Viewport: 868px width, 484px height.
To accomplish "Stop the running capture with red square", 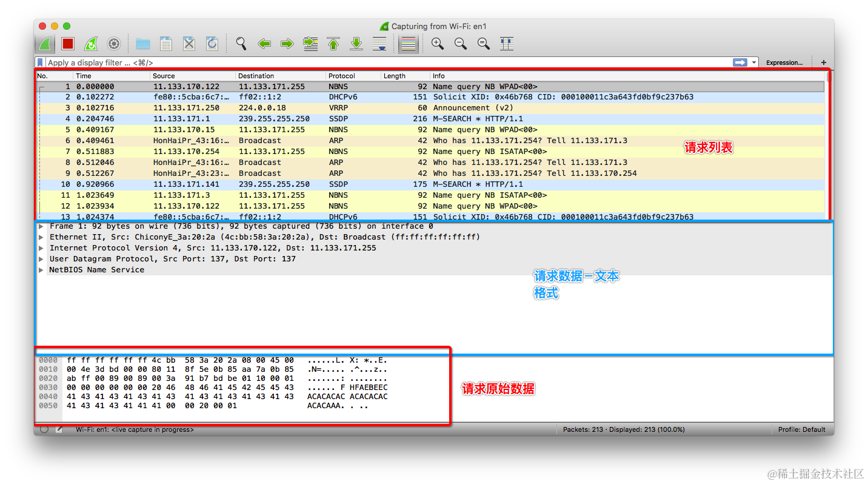I will point(68,44).
